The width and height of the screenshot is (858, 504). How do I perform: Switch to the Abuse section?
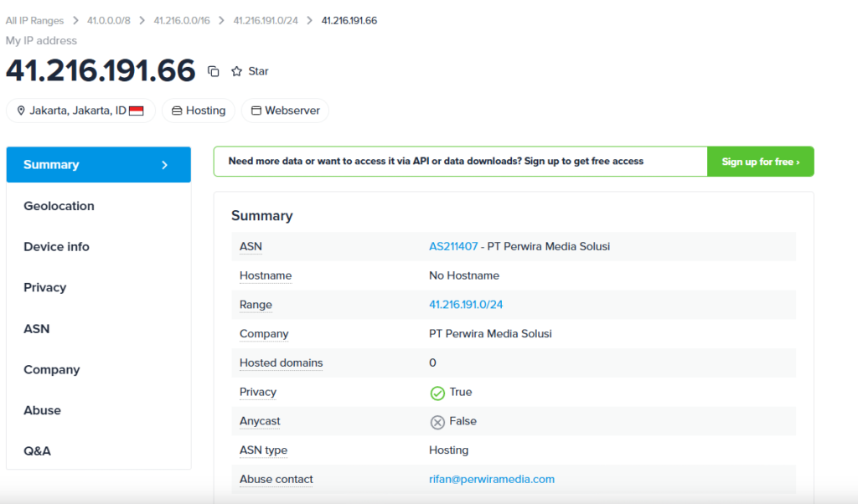[x=42, y=410]
